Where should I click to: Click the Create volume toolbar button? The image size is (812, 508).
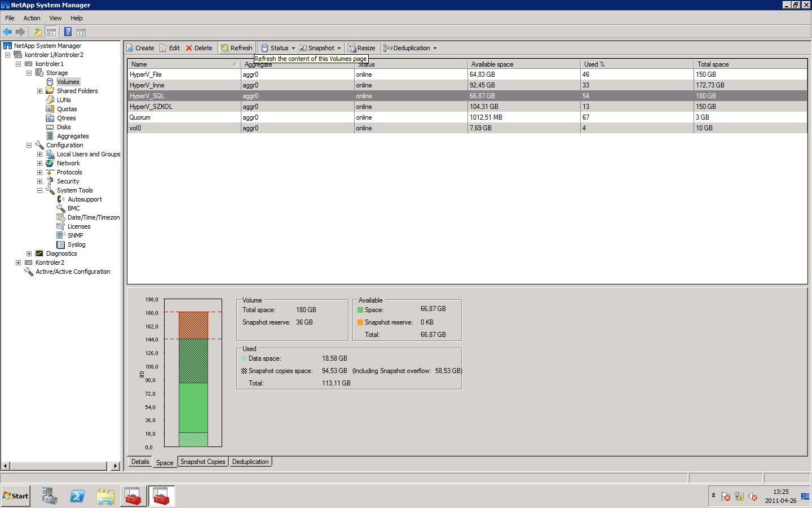(x=140, y=48)
